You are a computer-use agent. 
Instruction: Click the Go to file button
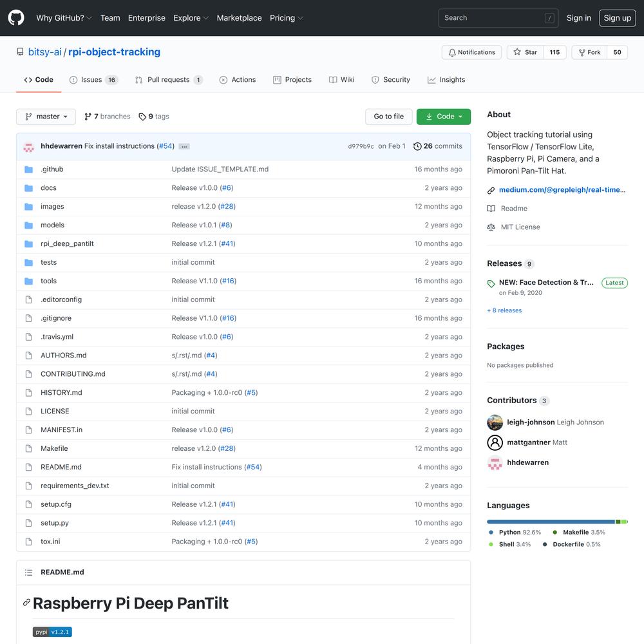(x=388, y=117)
